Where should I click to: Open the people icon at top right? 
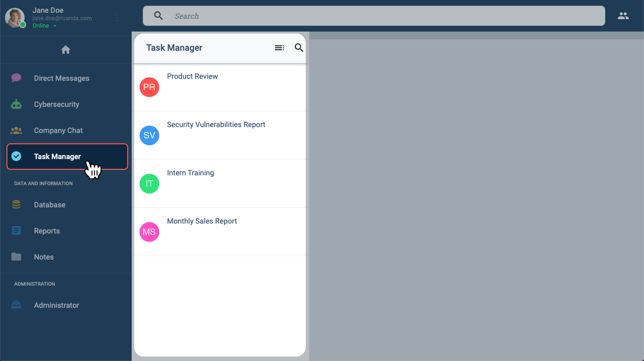coord(623,16)
